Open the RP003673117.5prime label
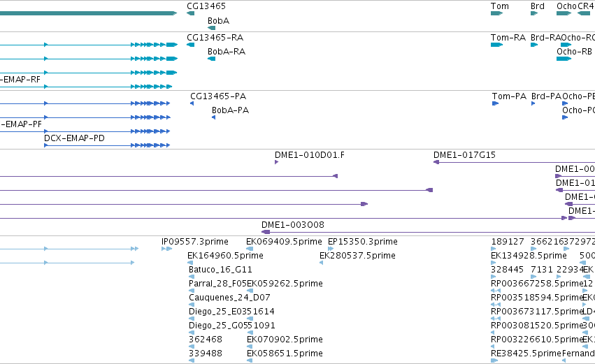 click(x=536, y=312)
